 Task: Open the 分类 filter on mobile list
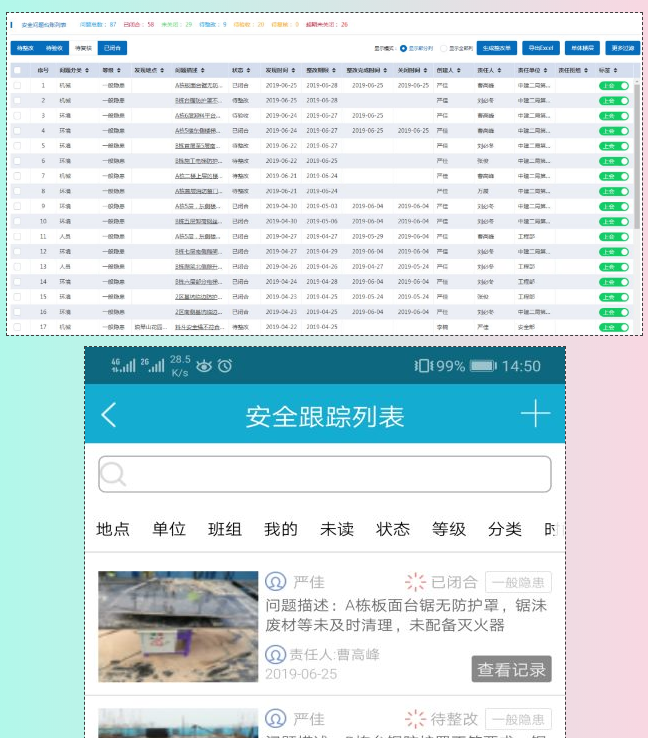[505, 529]
